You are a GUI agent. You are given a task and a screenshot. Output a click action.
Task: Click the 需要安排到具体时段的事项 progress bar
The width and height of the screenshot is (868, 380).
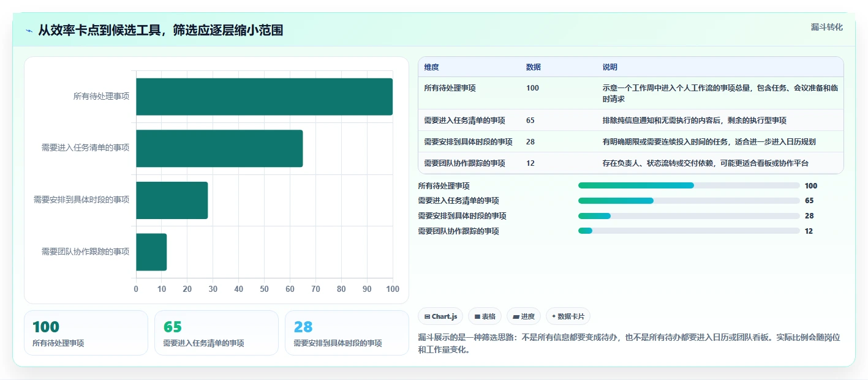point(689,216)
